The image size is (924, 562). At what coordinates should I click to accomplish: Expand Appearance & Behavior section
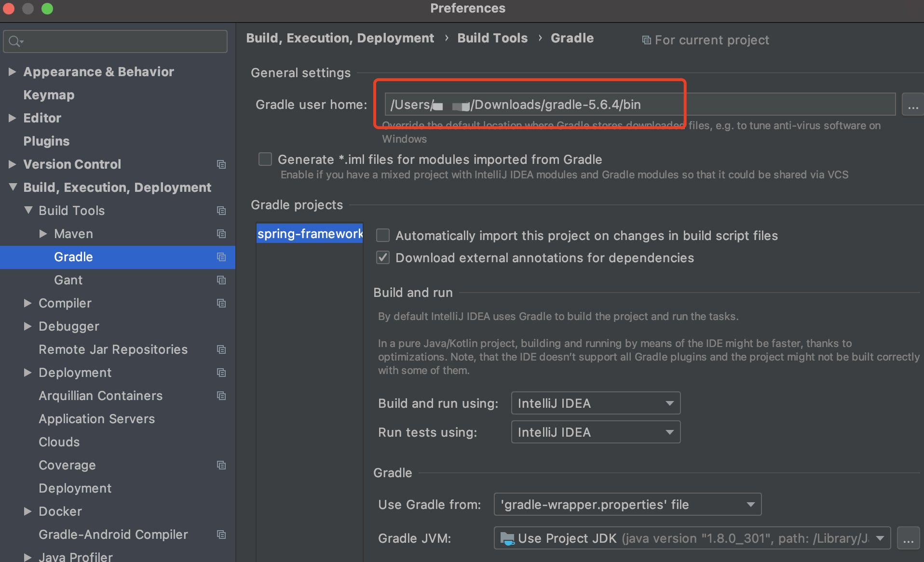(x=13, y=71)
